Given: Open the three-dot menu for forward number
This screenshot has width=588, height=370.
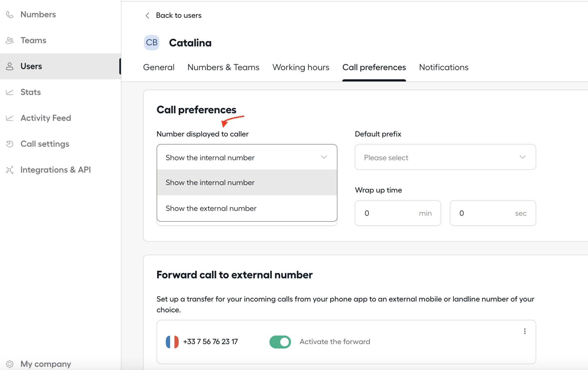Looking at the screenshot, I should click(x=525, y=331).
